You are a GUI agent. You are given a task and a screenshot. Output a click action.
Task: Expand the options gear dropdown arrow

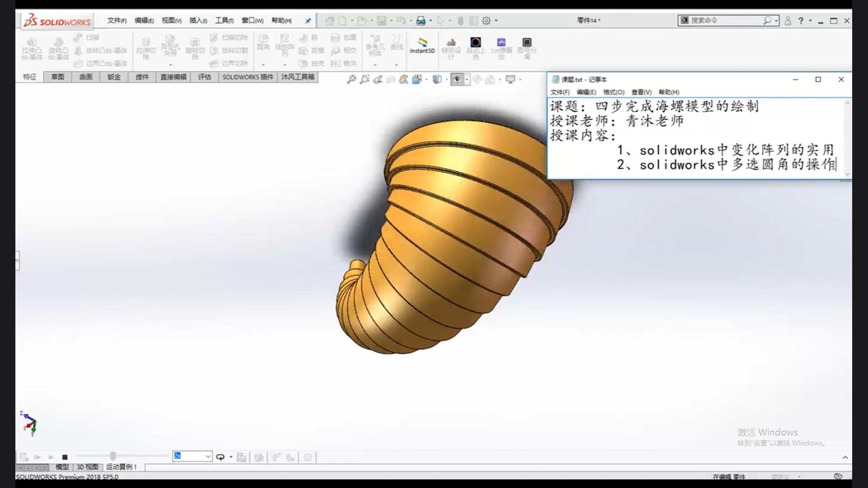496,21
